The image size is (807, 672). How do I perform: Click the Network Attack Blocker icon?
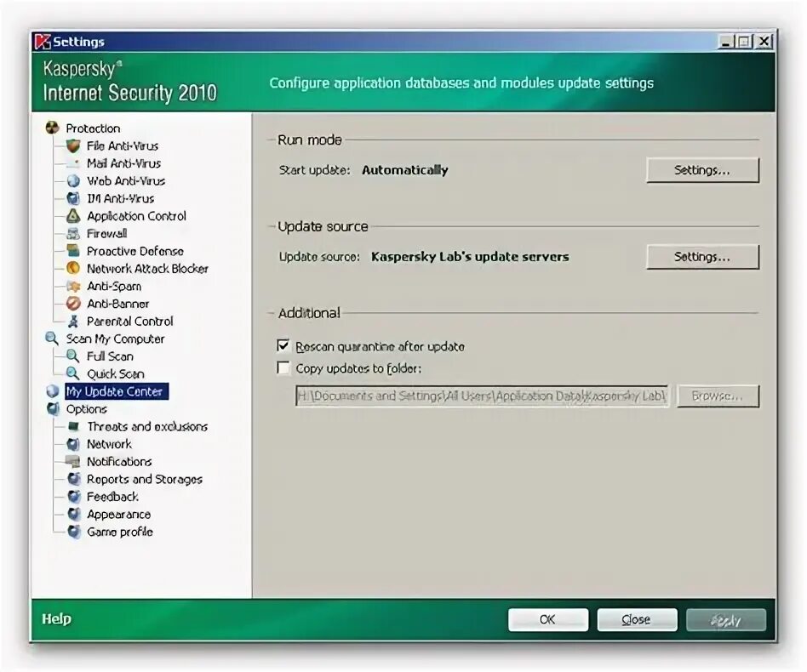(x=73, y=269)
